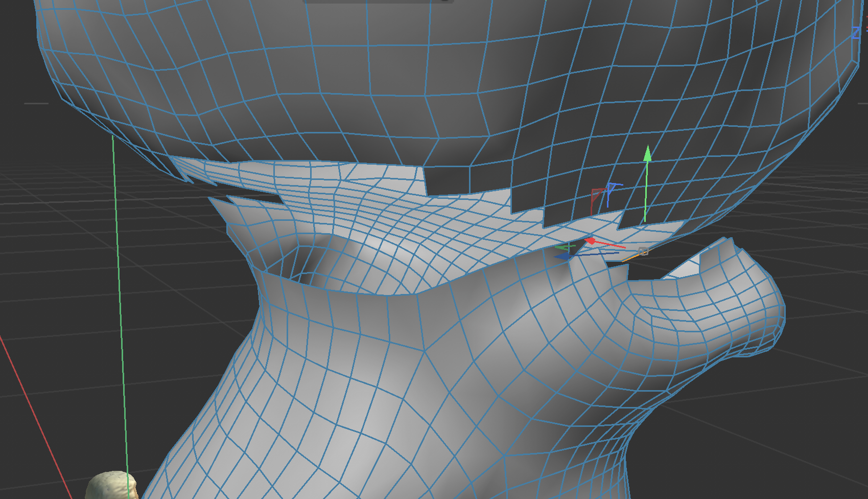The image size is (868, 499).
Task: Toggle selection of the highlighted orange edge
Action: [630, 257]
